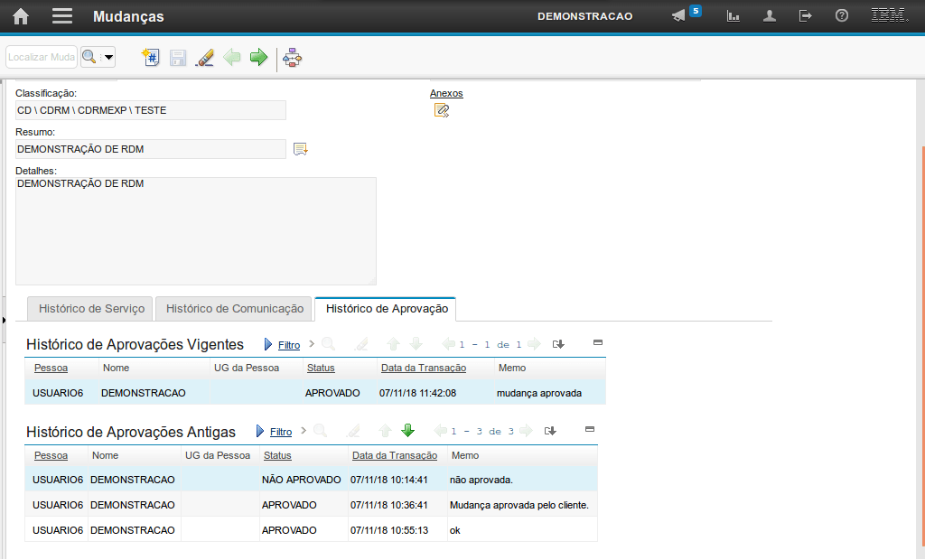
Task: Click Filtro link in Aprovações Vigentes
Action: (289, 345)
